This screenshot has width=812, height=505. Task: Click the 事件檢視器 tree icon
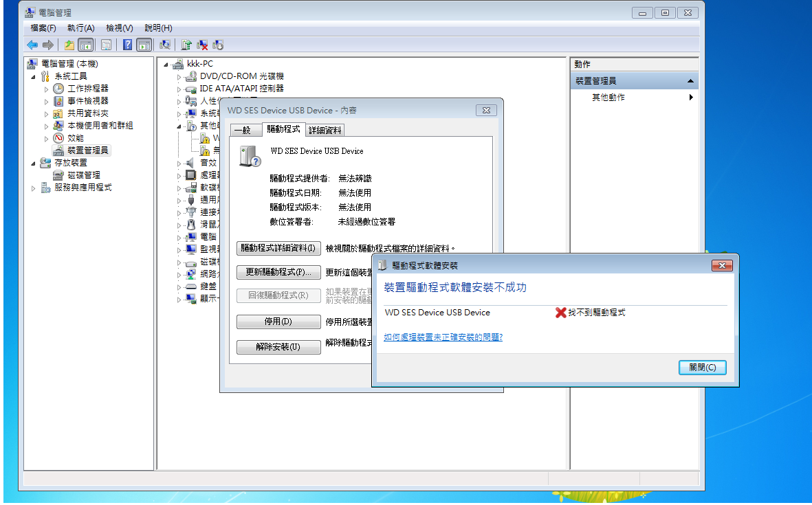point(58,101)
